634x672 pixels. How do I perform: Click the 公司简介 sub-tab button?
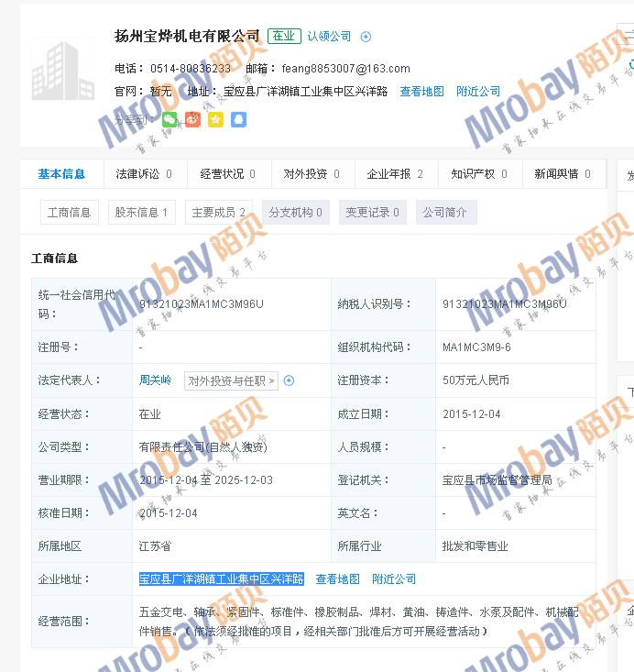tap(445, 213)
